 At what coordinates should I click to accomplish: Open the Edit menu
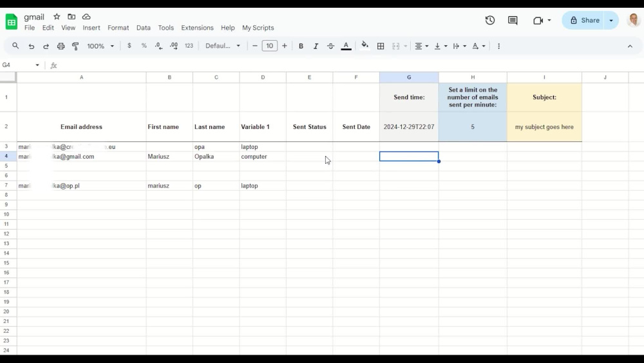coord(48,28)
